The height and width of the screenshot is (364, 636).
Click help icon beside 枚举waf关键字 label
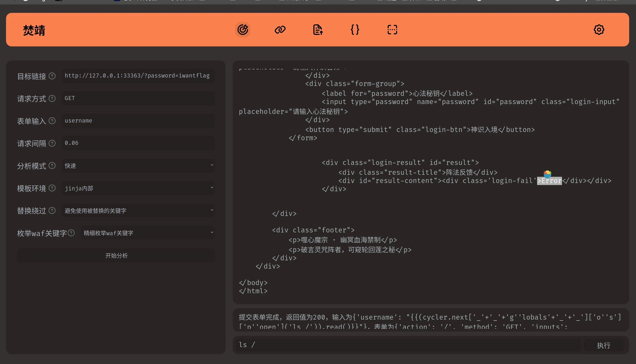point(71,233)
